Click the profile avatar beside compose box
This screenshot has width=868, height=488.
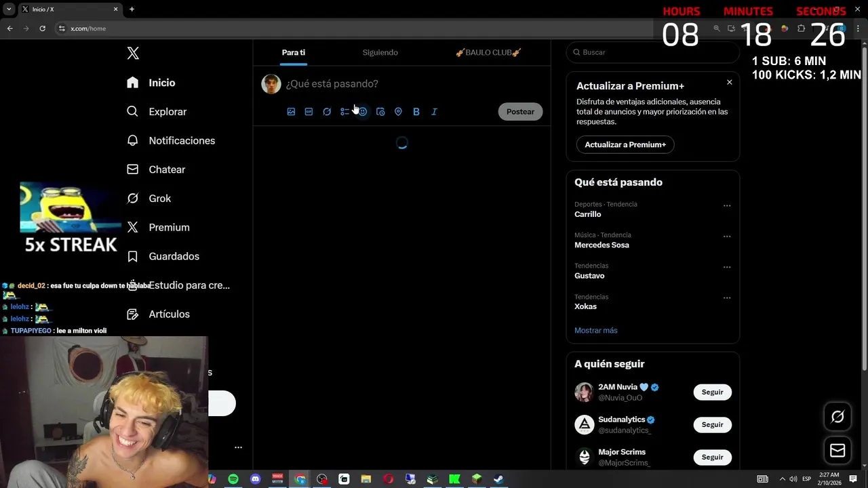[271, 84]
